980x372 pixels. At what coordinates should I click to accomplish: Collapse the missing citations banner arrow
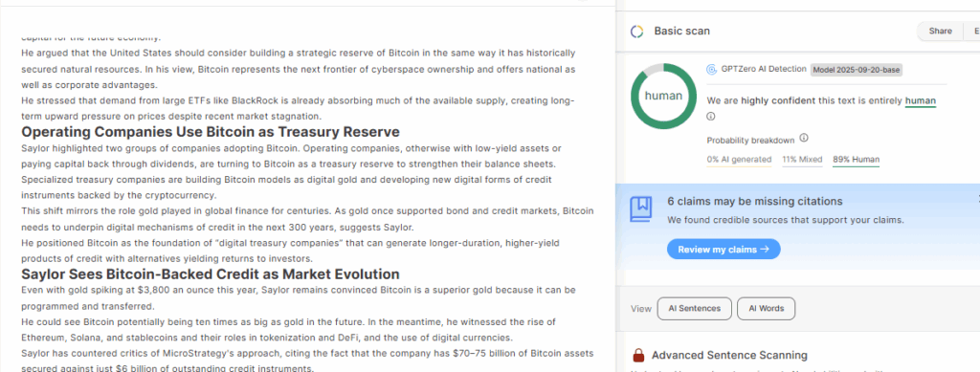[977, 199]
